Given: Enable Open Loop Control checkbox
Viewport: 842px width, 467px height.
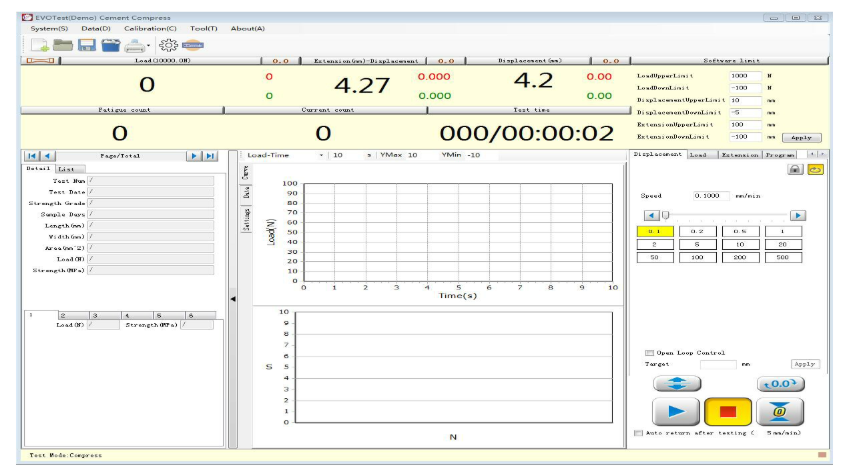Looking at the screenshot, I should 649,353.
